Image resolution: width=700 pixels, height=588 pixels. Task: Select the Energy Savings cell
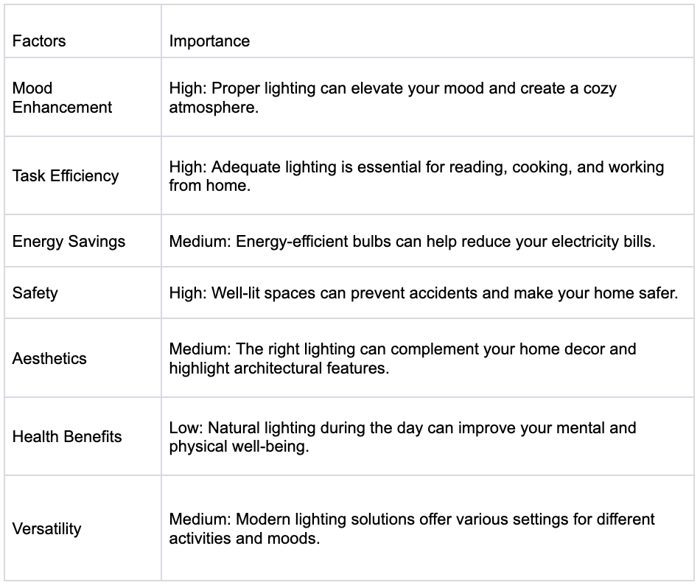click(x=83, y=241)
